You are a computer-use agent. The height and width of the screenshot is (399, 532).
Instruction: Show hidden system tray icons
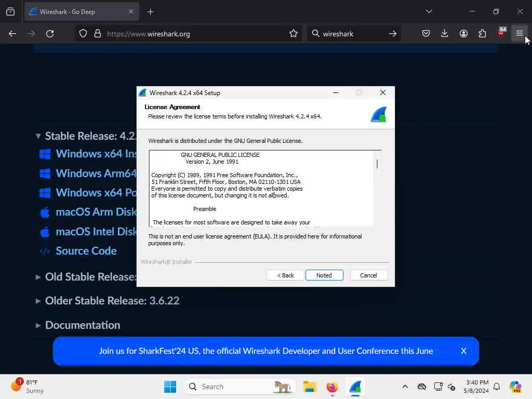405,387
